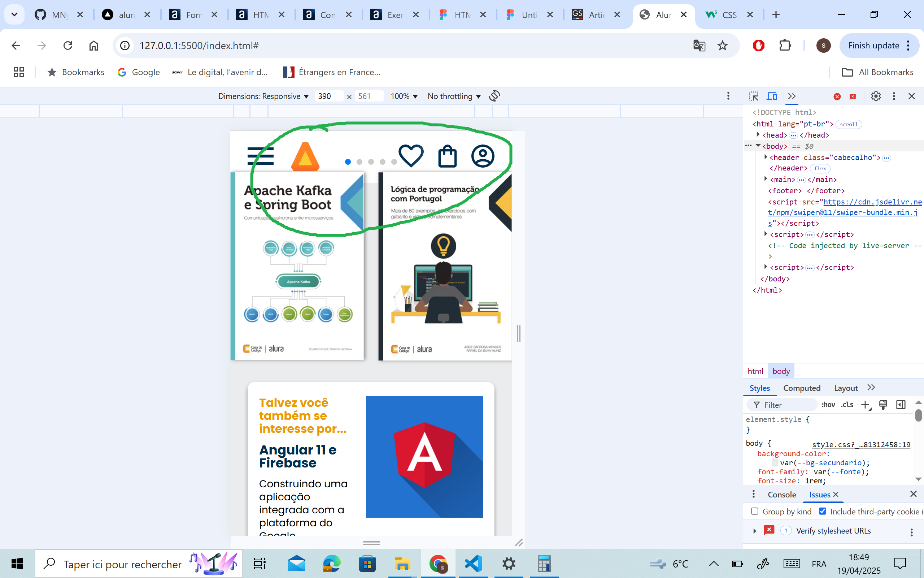Select the fourth carousel pagination dot
The height and width of the screenshot is (578, 924).
tap(382, 162)
